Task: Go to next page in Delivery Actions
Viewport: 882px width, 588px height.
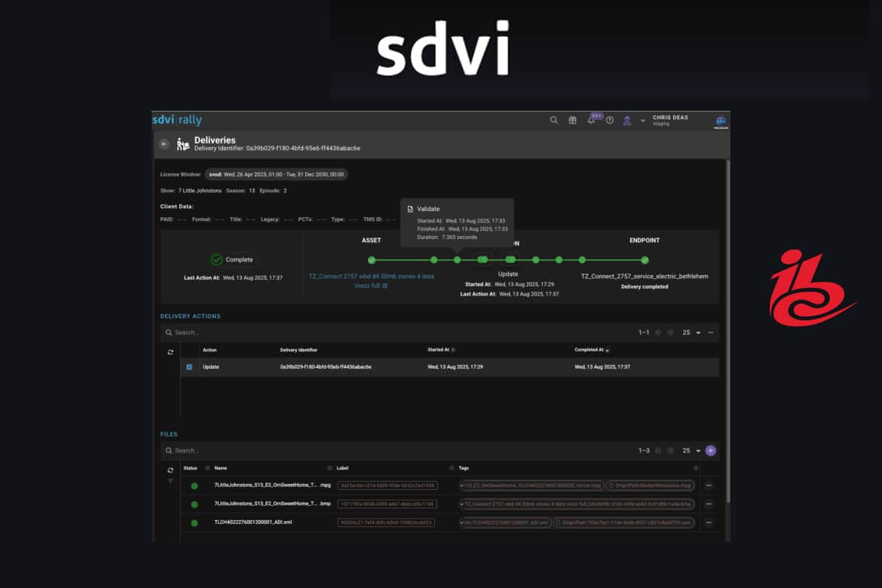Action: tap(670, 332)
